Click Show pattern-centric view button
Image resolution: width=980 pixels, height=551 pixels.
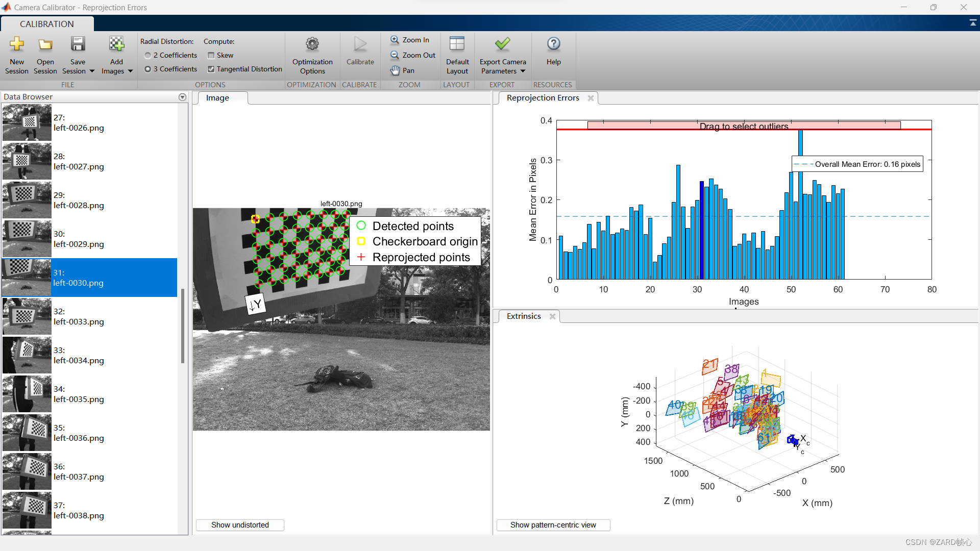click(553, 525)
